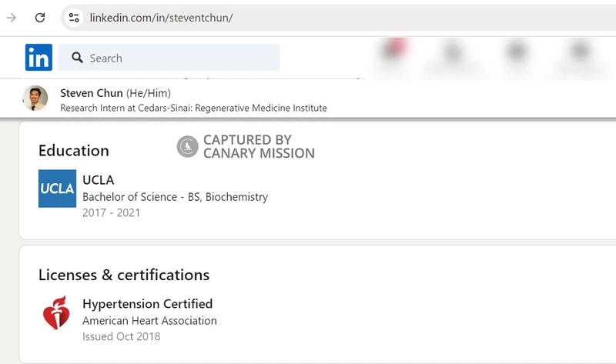Click the browser forward arrow
Image resolution: width=616 pixels, height=364 pixels.
(x=12, y=17)
